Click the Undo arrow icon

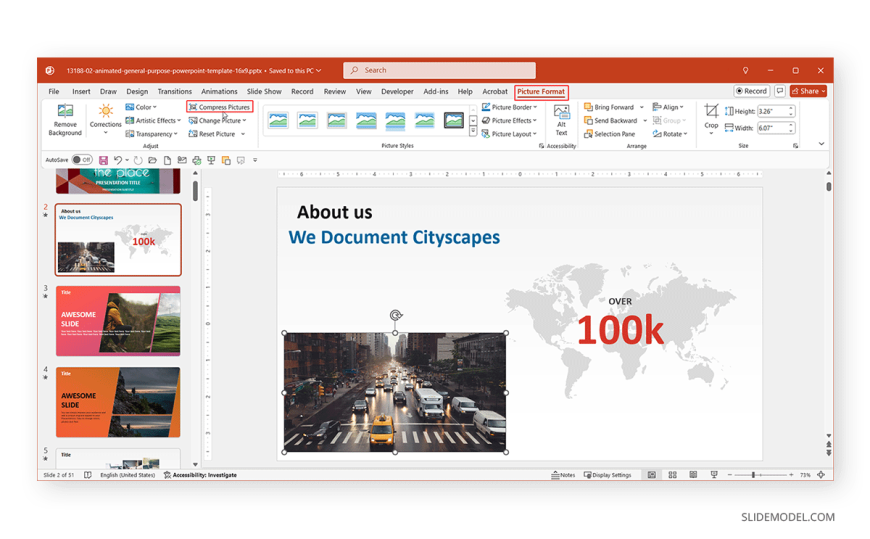[118, 160]
